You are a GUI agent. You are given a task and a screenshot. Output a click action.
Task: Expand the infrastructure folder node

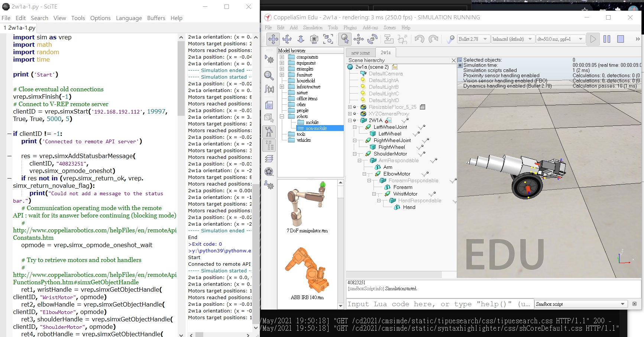click(x=282, y=87)
